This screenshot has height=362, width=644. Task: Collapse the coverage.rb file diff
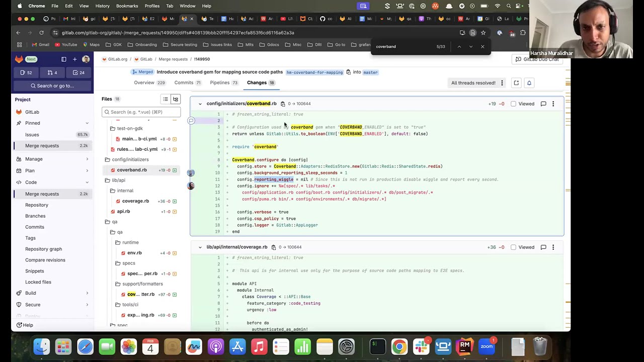coord(200,247)
